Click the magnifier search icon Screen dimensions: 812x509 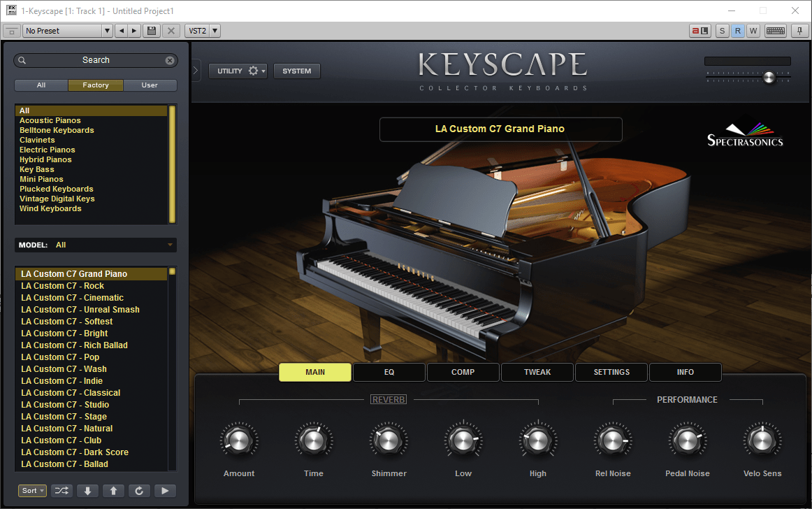click(22, 60)
